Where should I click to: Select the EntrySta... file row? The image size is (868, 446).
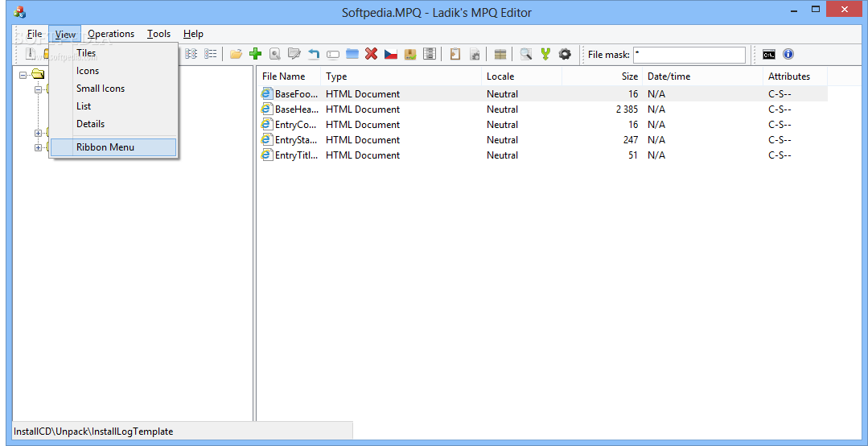pyautogui.click(x=542, y=140)
